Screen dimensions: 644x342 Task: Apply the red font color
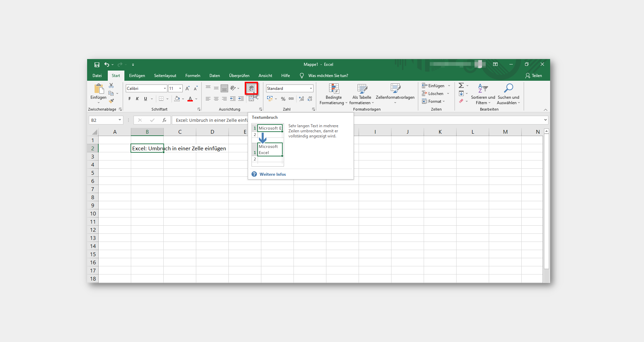(x=190, y=99)
